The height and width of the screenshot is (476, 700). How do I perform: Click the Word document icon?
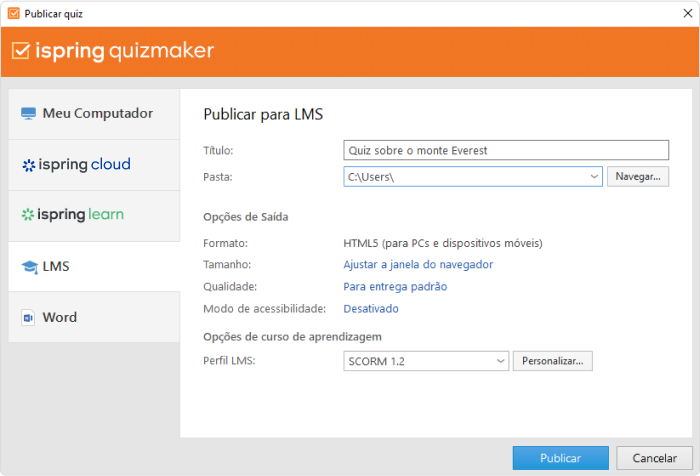pyautogui.click(x=28, y=317)
